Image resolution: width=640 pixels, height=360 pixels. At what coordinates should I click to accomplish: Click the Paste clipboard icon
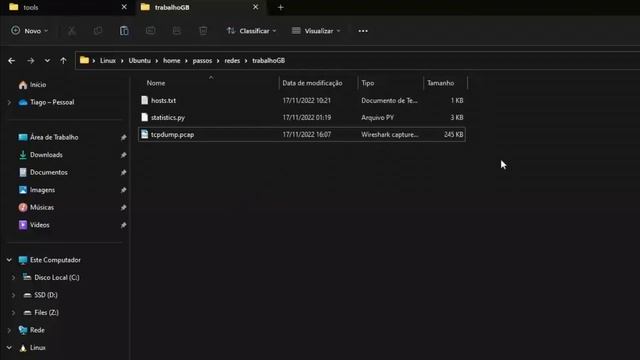pyautogui.click(x=124, y=31)
